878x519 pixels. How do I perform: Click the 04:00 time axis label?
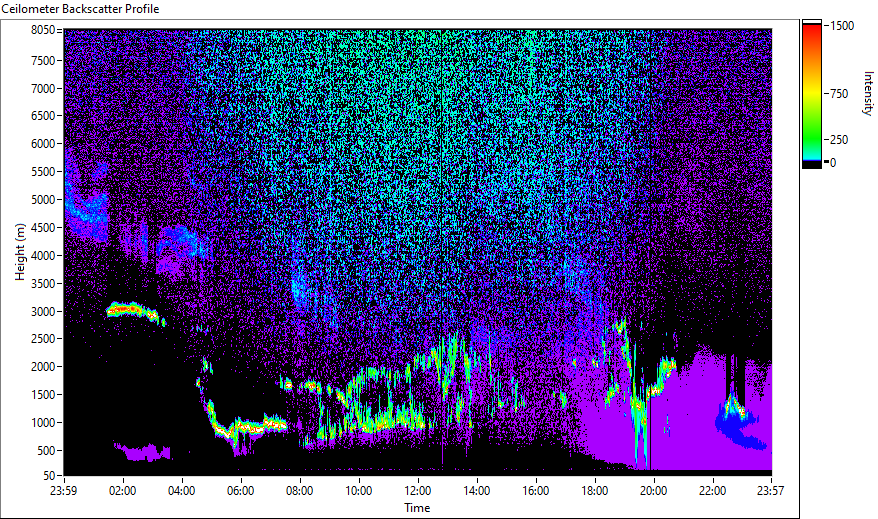tap(181, 491)
